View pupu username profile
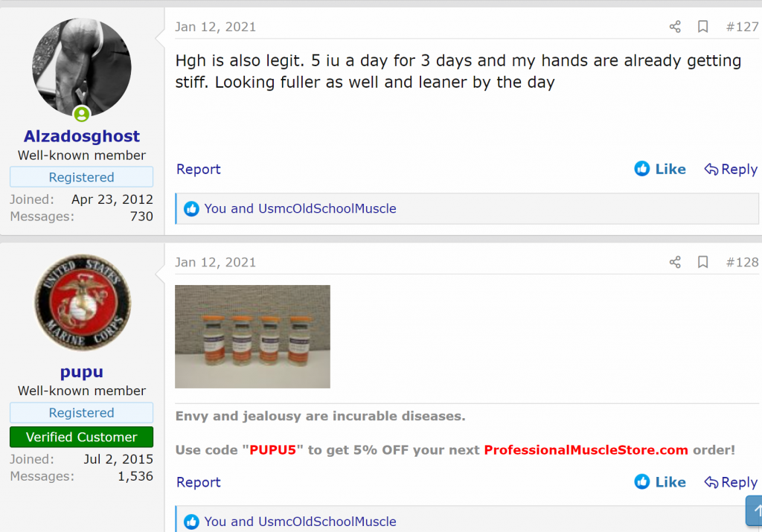Viewport: 762px width, 532px height. (82, 372)
